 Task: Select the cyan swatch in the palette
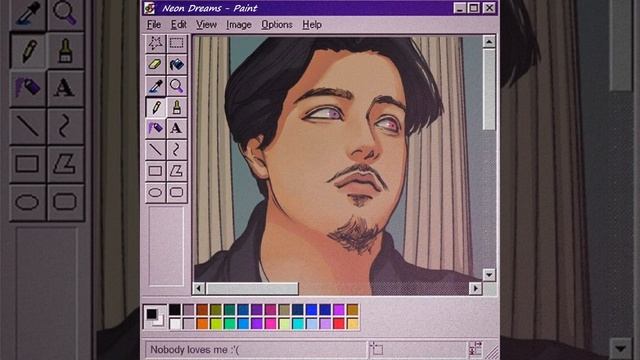[298, 324]
